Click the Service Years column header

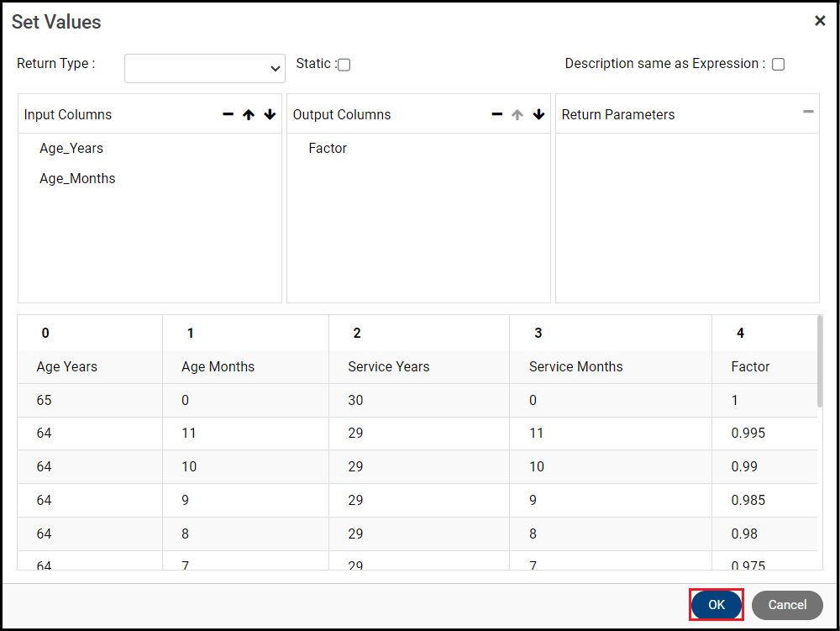click(388, 367)
